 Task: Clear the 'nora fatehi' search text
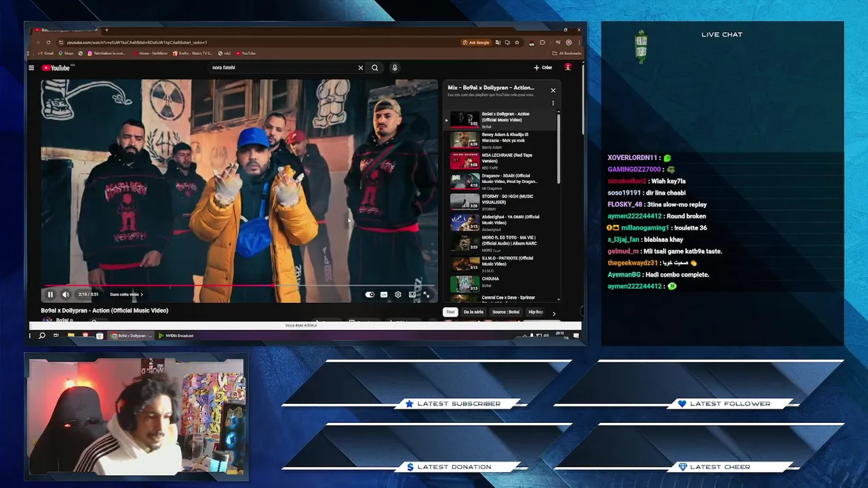coord(360,68)
